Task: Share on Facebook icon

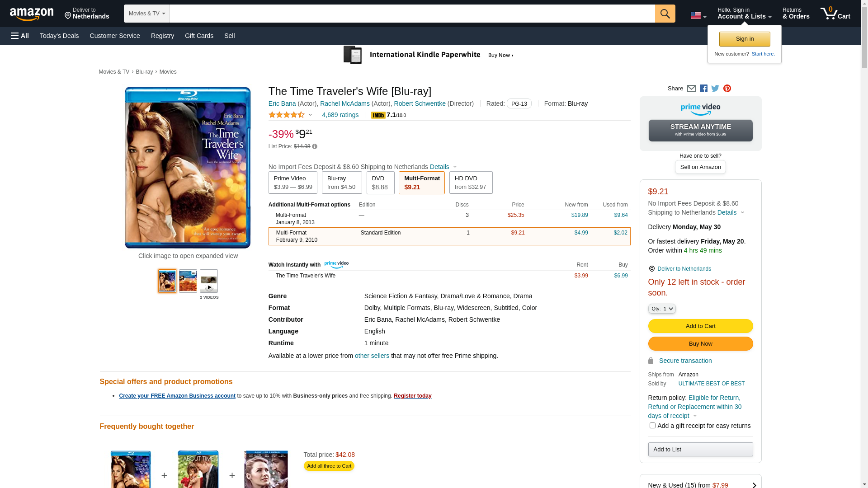Action: [x=703, y=89]
